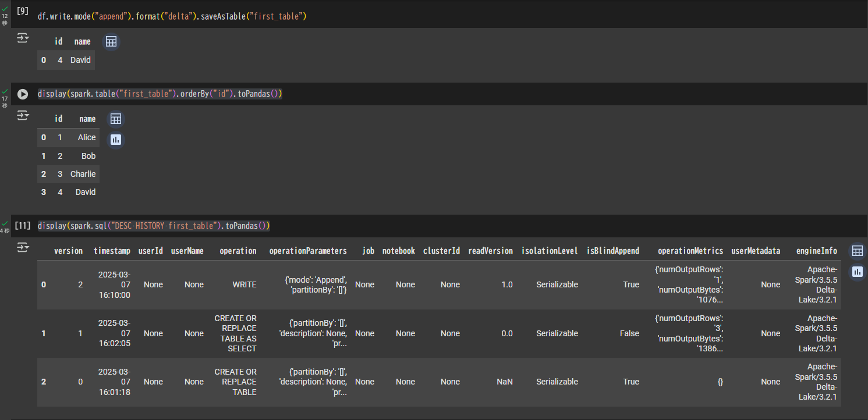Image resolution: width=868 pixels, height=420 pixels.
Task: Click the 'readVersion' column header
Action: coord(490,251)
